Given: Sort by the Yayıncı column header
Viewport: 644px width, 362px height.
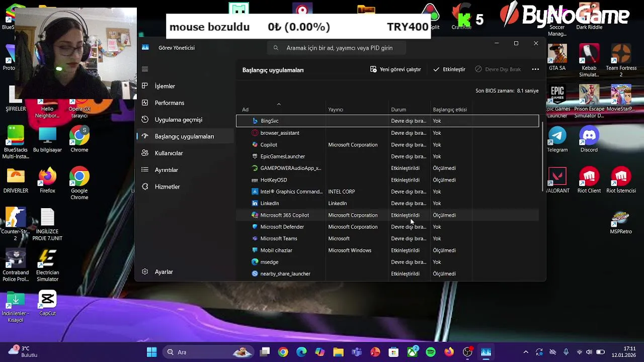Looking at the screenshot, I should [x=358, y=109].
